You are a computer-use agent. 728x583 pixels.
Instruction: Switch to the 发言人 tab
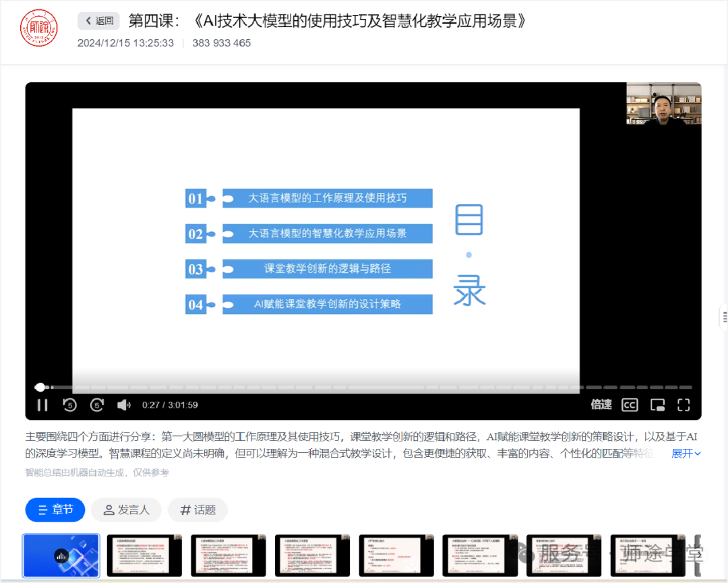pos(126,510)
